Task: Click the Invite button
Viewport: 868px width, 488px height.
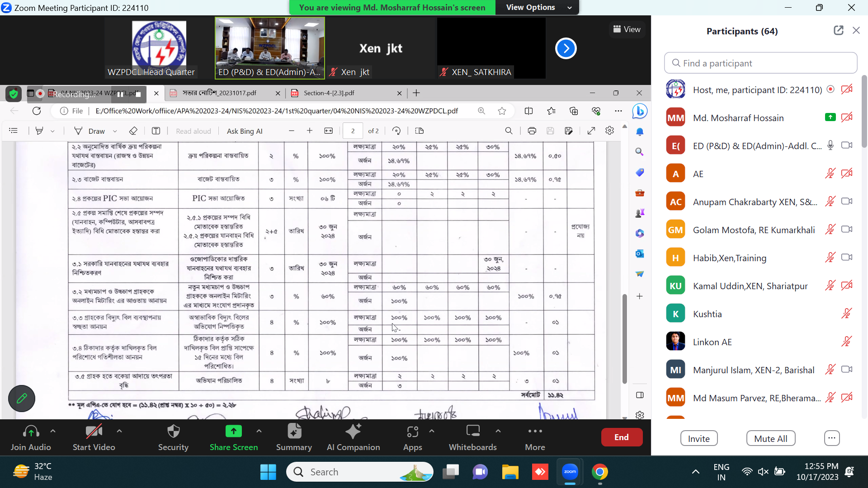Action: 698,438
